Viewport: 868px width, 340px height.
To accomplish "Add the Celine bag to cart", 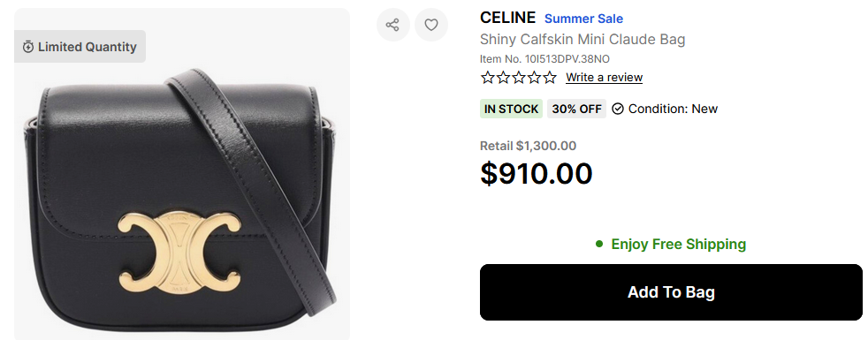I will [671, 292].
